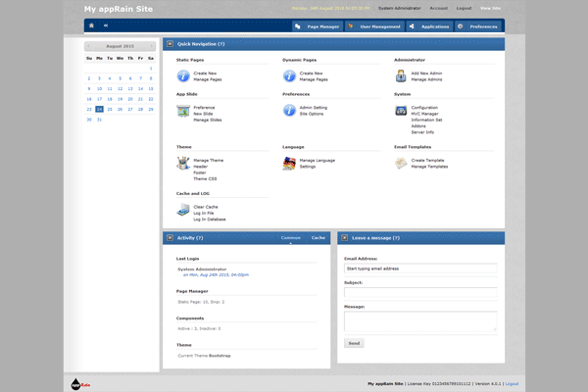Open New Slide link
The image size is (588, 392).
[203, 114]
